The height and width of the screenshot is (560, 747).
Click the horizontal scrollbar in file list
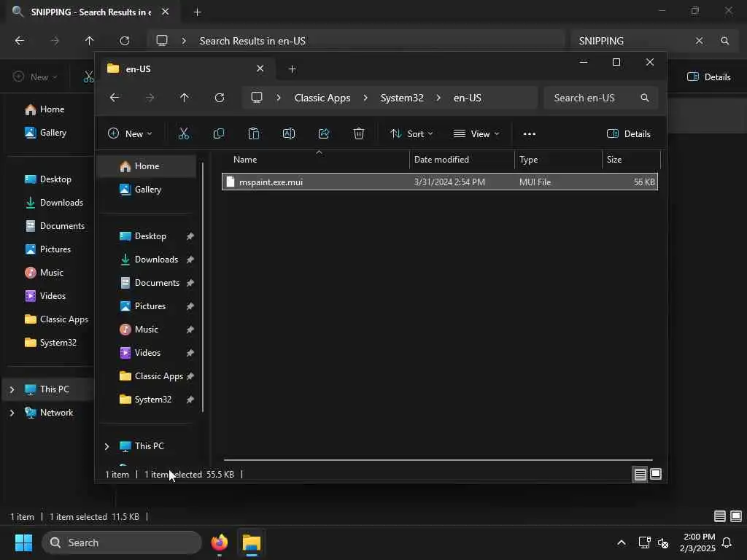[438, 460]
